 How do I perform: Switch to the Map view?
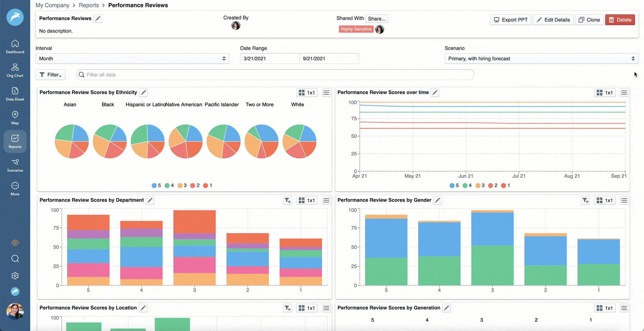[15, 118]
